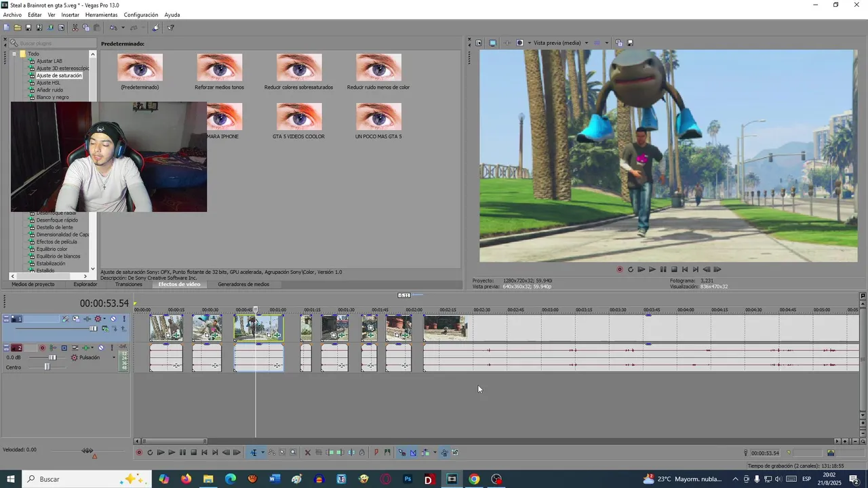This screenshot has width=868, height=488.
Task: Minimize the track 1 height button
Action: 6,317
